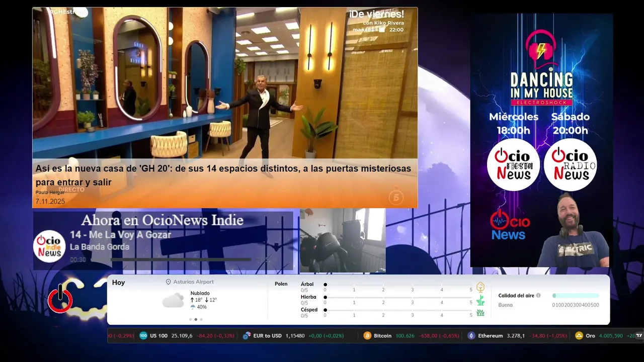The width and height of the screenshot is (644, 362).
Task: Click the Ethereum price '3.278,1'
Action: pyautogui.click(x=516, y=335)
